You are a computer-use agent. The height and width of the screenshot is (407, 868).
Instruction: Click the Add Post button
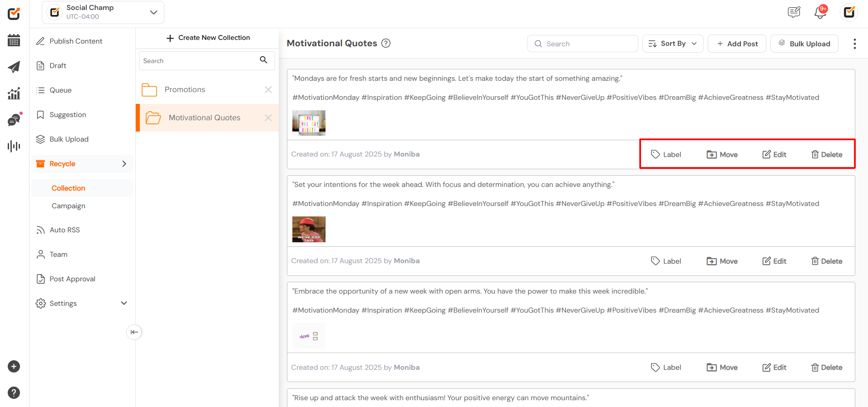tap(737, 44)
